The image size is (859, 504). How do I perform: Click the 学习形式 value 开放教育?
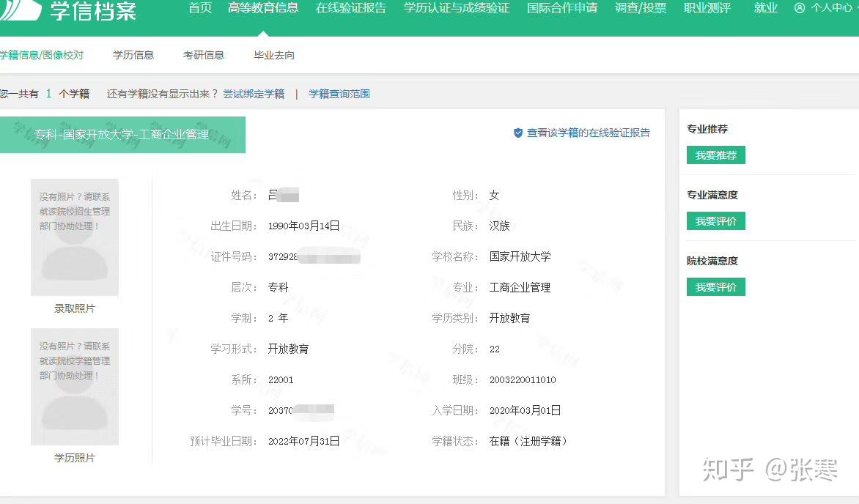[288, 349]
